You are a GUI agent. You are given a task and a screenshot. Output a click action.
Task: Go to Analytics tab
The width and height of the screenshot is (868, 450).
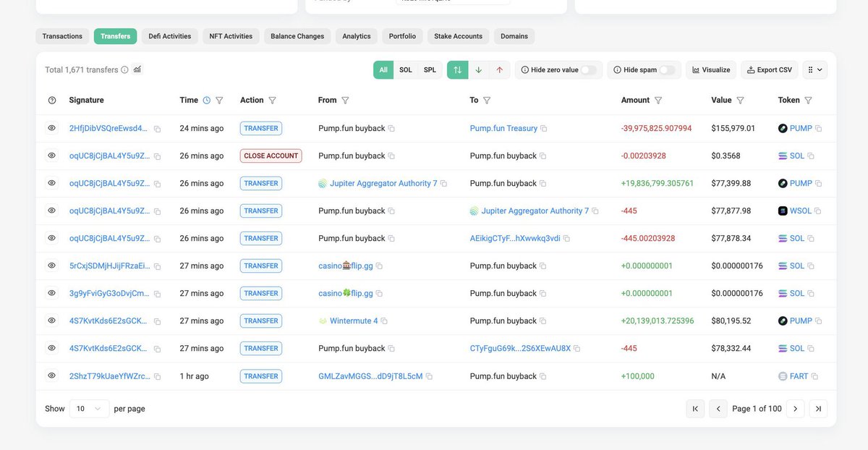click(357, 36)
